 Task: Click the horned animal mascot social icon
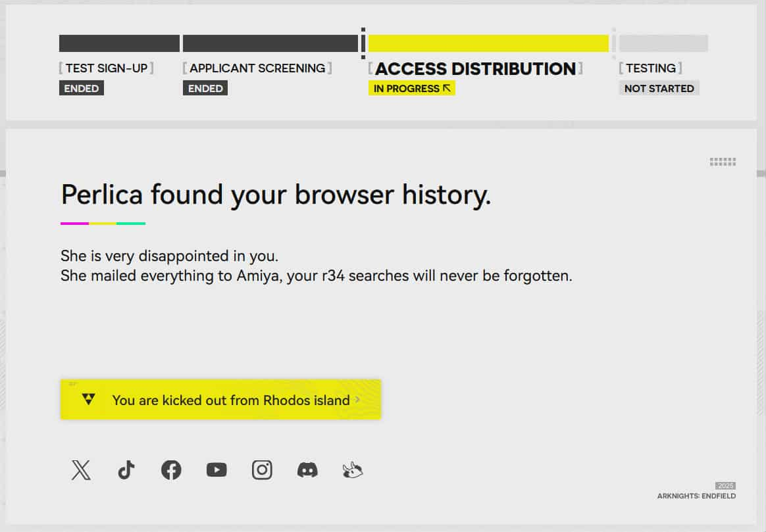[x=353, y=470]
